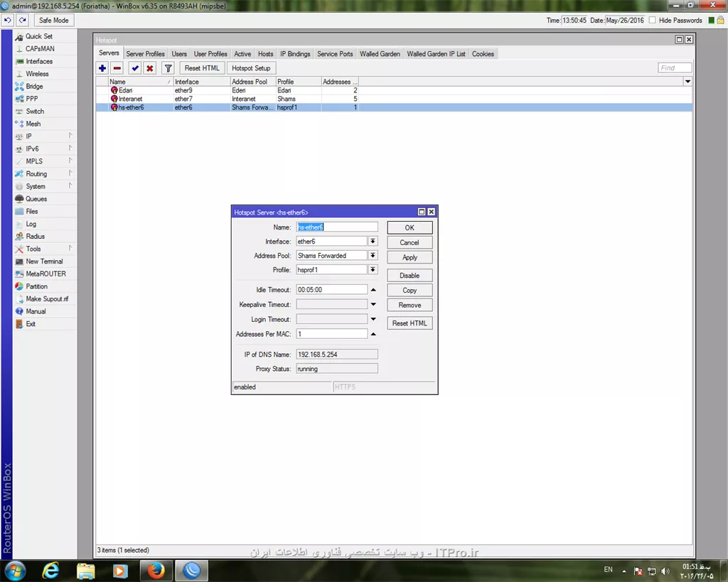Image resolution: width=728 pixels, height=582 pixels.
Task: Click Make Supout.rif in the sidebar
Action: click(x=45, y=299)
